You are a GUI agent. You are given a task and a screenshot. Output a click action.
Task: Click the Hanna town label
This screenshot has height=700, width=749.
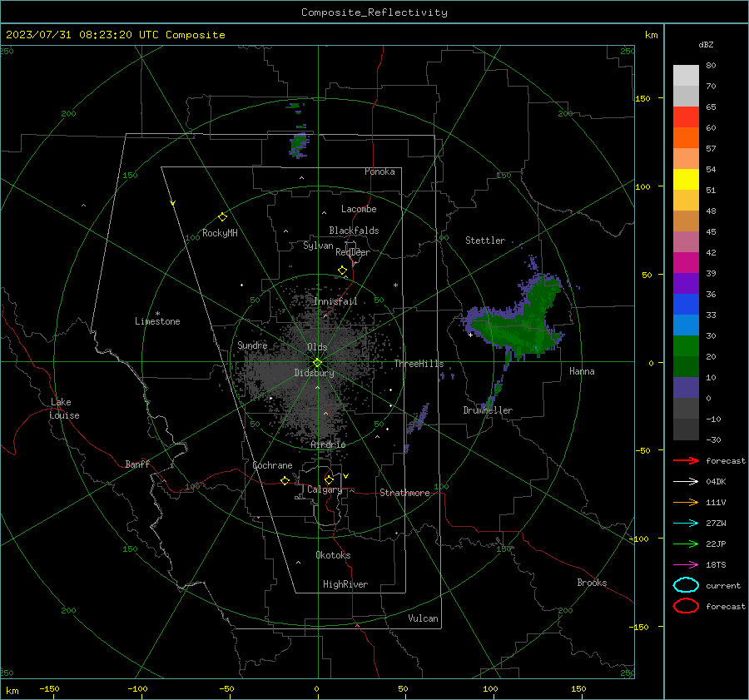pos(582,371)
